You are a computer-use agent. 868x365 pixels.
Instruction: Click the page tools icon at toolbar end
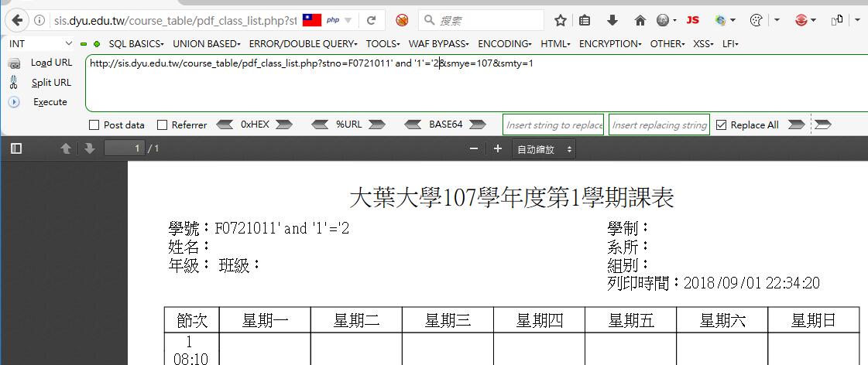(x=837, y=20)
